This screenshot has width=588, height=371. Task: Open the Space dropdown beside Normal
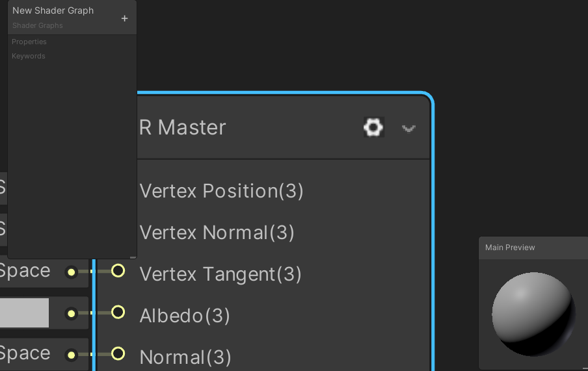(25, 354)
